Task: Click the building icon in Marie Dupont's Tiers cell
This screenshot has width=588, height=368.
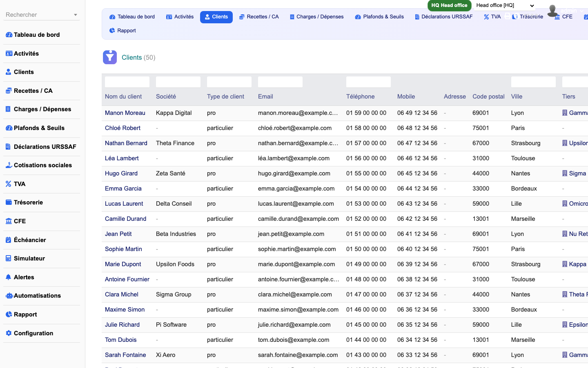Action: pyautogui.click(x=565, y=264)
